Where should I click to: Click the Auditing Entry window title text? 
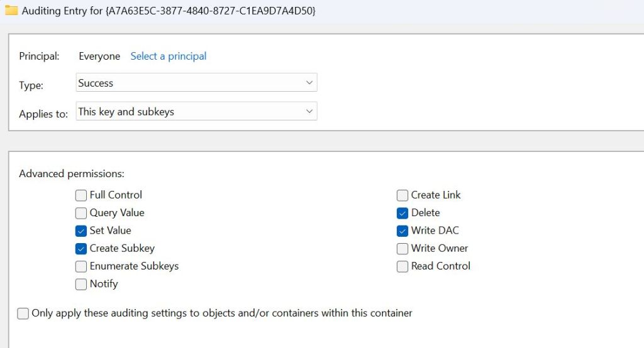coord(169,11)
